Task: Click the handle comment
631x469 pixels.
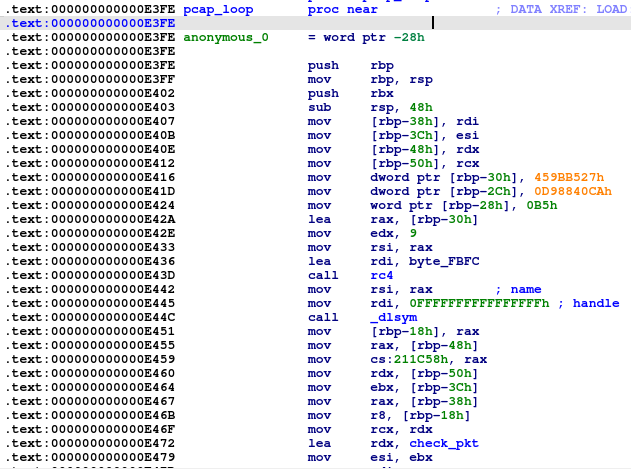Action: click(x=588, y=303)
